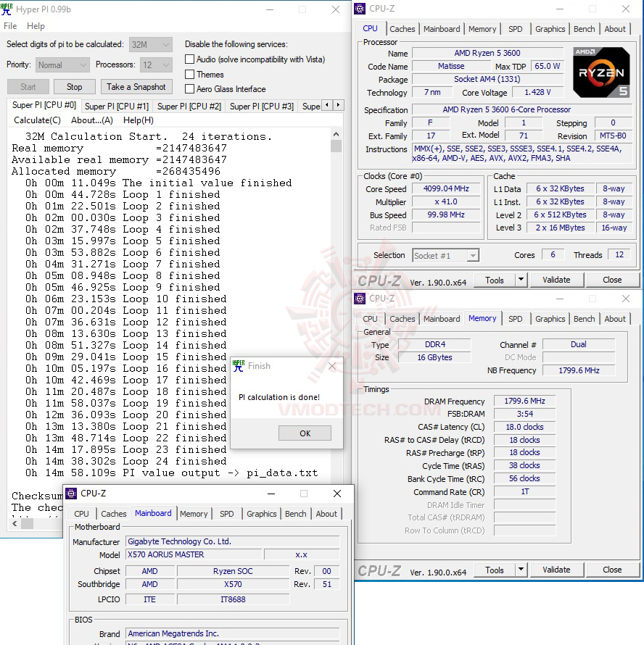This screenshot has width=644, height=645.
Task: Open the Socket #1 selection dropdown
Action: [x=445, y=255]
